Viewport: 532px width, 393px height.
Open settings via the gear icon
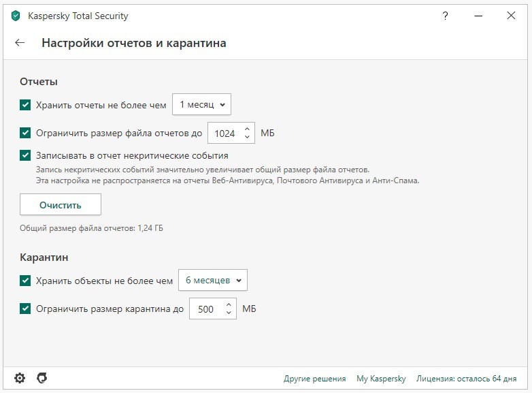pos(20,378)
